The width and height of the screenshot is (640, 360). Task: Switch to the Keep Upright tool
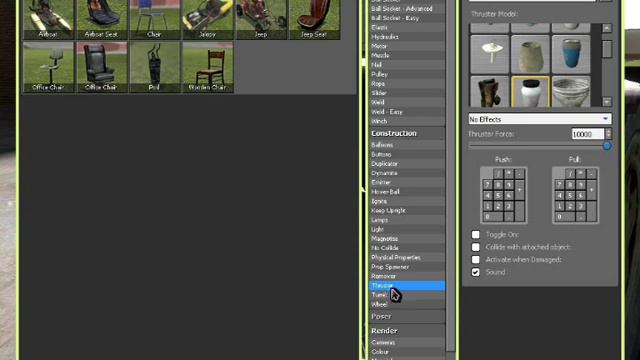click(x=407, y=211)
